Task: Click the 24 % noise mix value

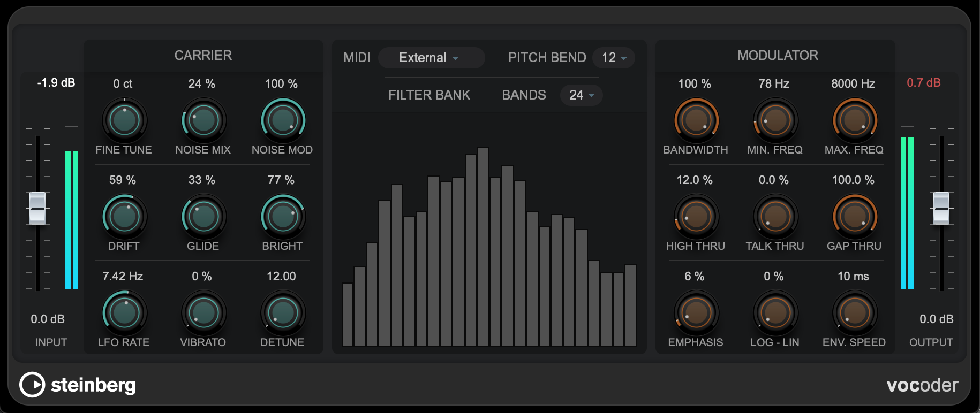Action: point(202,83)
